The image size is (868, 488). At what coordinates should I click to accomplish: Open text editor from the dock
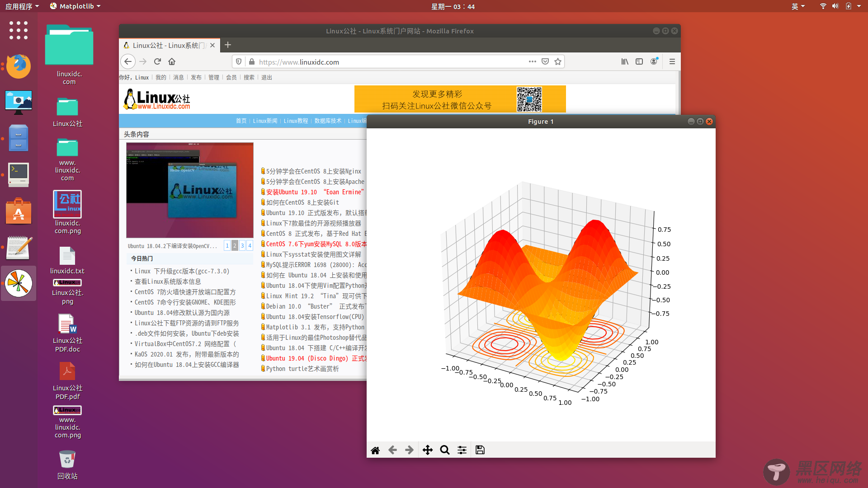click(x=19, y=247)
